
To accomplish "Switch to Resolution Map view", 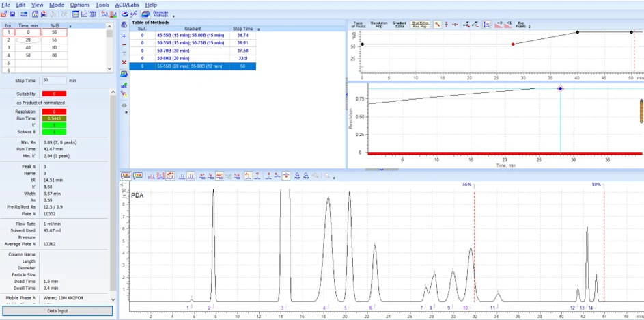I will coord(378,25).
